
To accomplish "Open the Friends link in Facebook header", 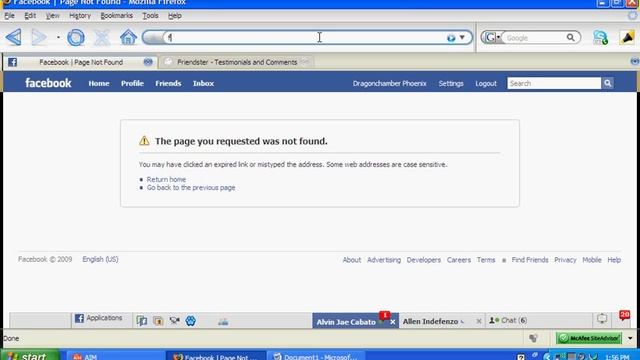I will tap(168, 83).
